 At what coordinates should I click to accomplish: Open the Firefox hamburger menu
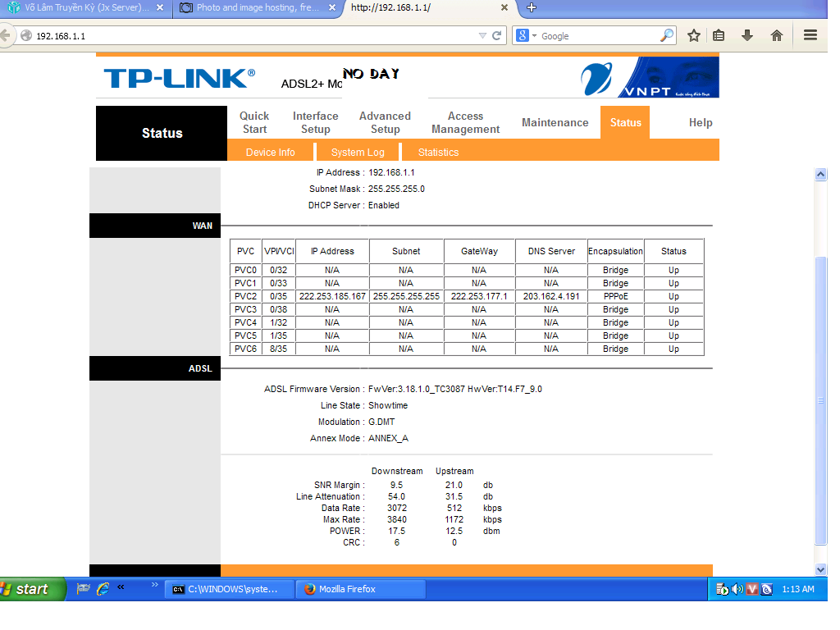point(810,35)
